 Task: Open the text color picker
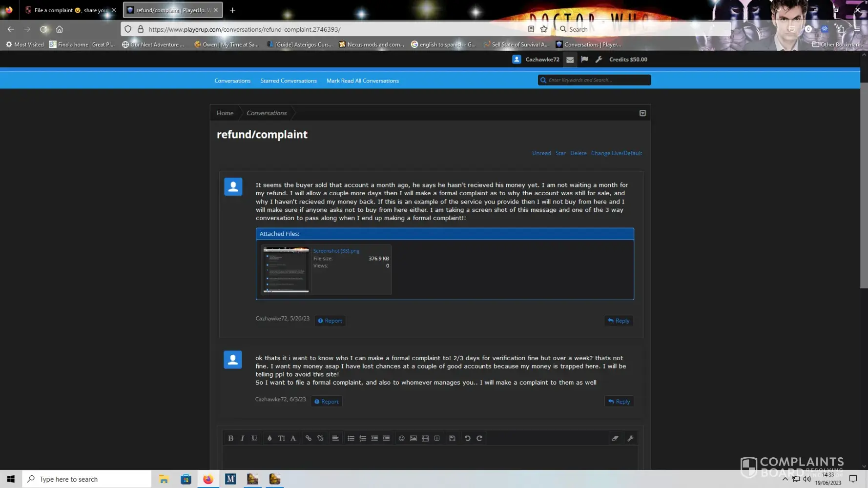pyautogui.click(x=269, y=438)
